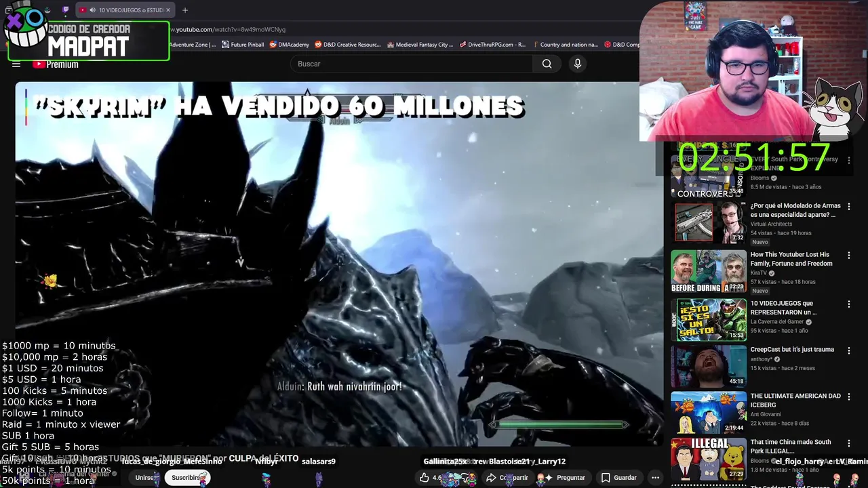Open options menu for 10 VIDEOJUEGOS que REPRESENTARON
The height and width of the screenshot is (488, 868).
(x=848, y=304)
